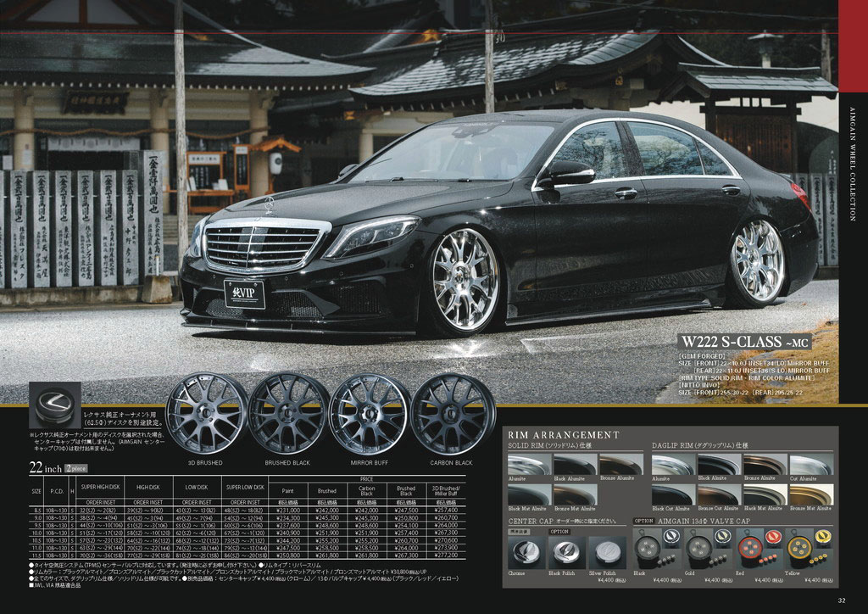Select the solid rim Alumite swatch
Viewport: 868px width, 614px height.
tap(529, 465)
